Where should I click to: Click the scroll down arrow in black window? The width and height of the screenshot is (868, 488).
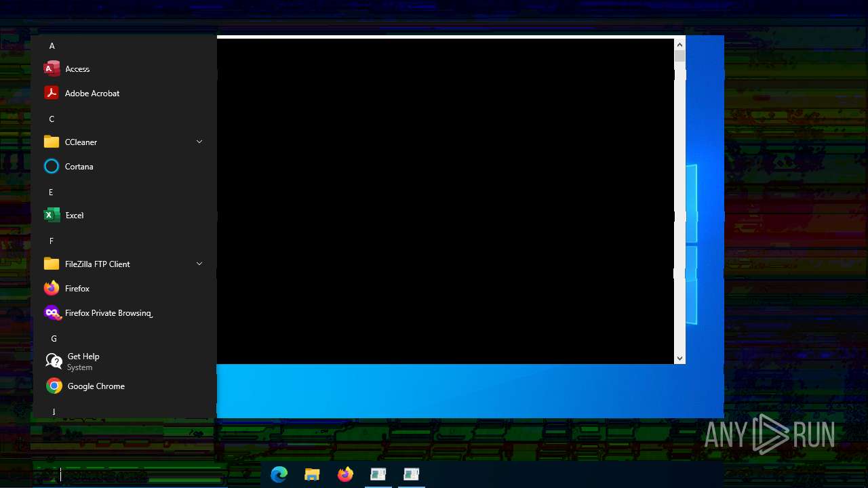(x=679, y=358)
